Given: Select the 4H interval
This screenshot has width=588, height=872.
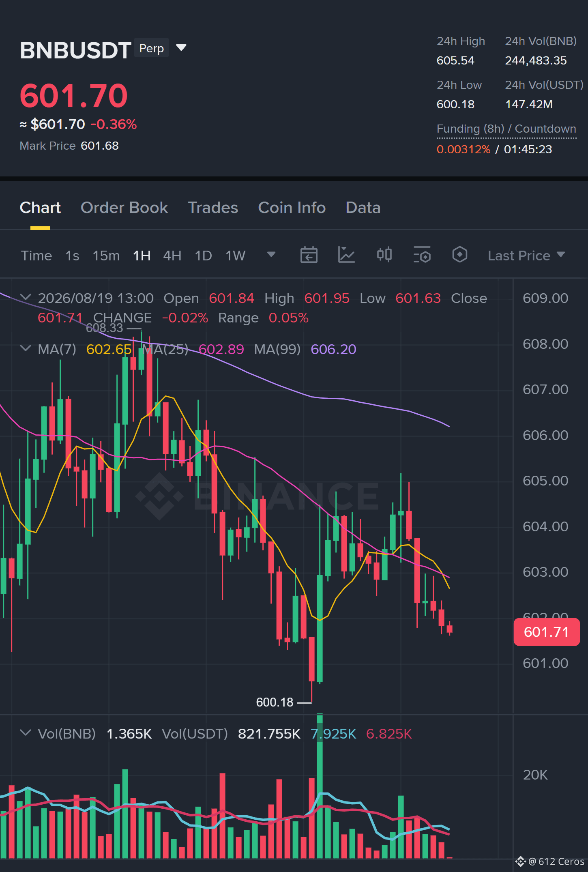Looking at the screenshot, I should point(172,256).
